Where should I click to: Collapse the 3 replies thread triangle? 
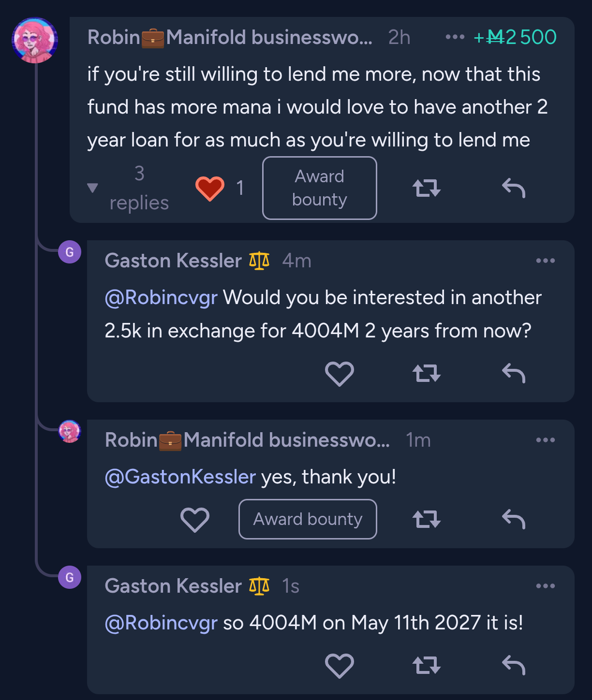tap(92, 188)
